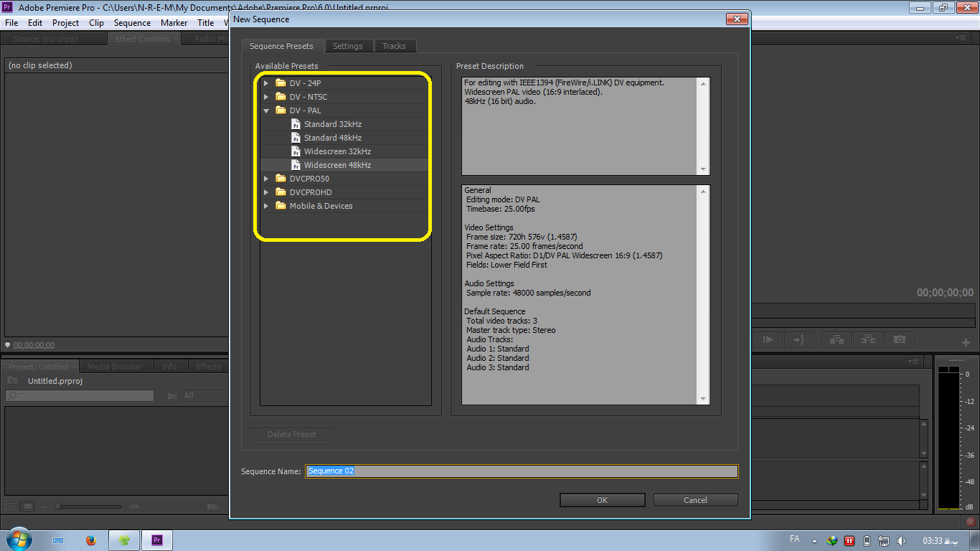Click the Cancel button
Viewport: 980px width, 551px height.
695,500
